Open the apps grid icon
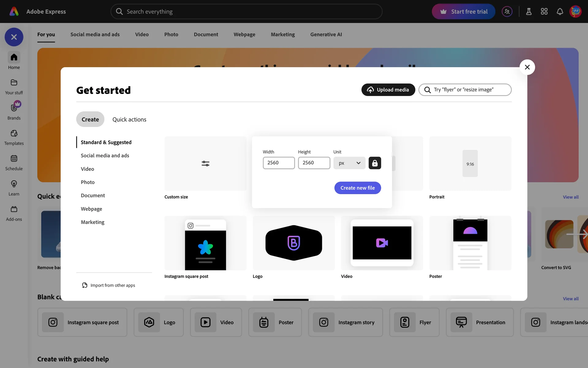This screenshot has height=368, width=588. click(544, 12)
